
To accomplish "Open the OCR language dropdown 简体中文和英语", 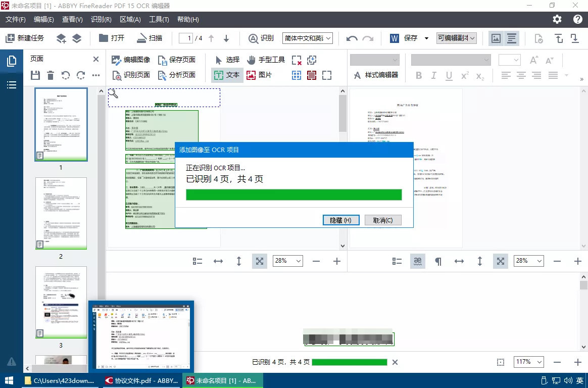I will pyautogui.click(x=308, y=38).
